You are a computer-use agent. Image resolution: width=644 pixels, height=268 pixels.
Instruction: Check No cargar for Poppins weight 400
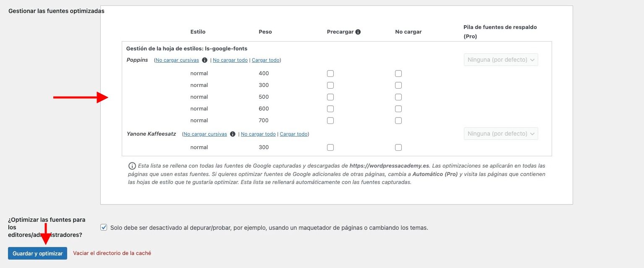tap(398, 74)
